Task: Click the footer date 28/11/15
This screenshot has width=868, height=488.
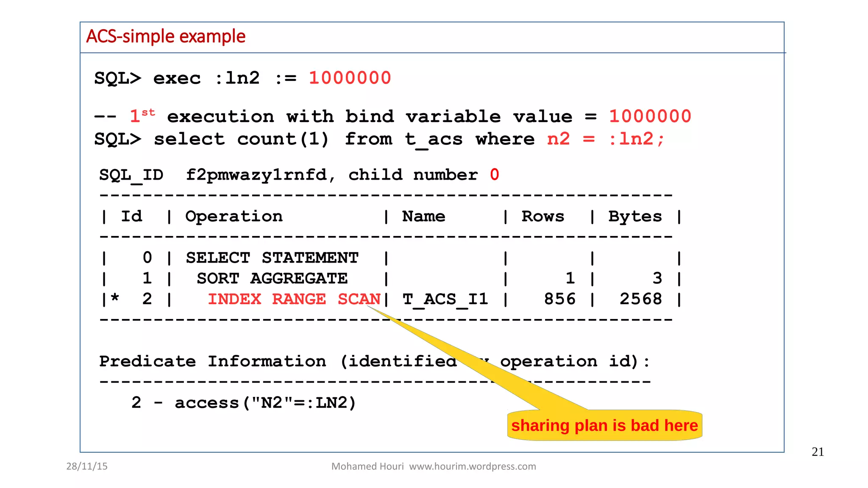Action: 87,466
